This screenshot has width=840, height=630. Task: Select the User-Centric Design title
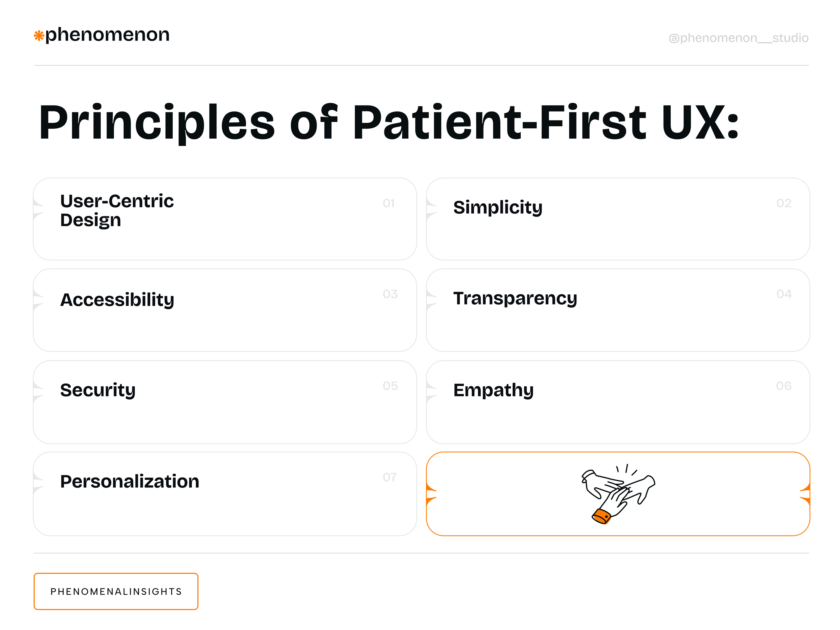pyautogui.click(x=117, y=210)
